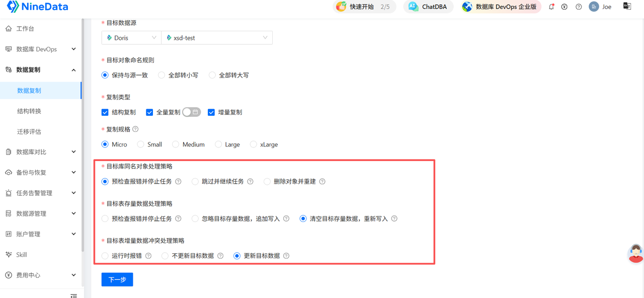Open the billing yen icon in header
Screen dimensions: 644x298
565,7
